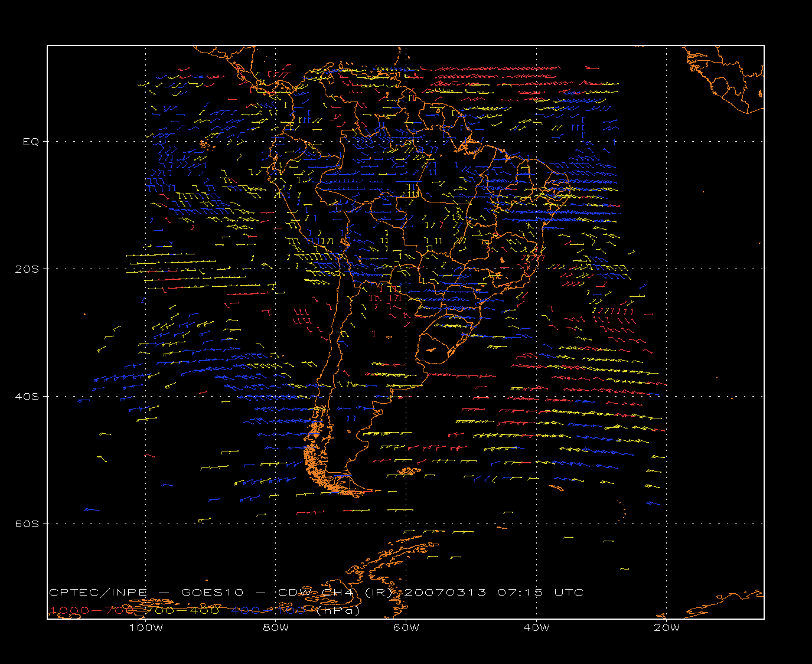Click the blue 400-100 legend entry

(x=269, y=611)
